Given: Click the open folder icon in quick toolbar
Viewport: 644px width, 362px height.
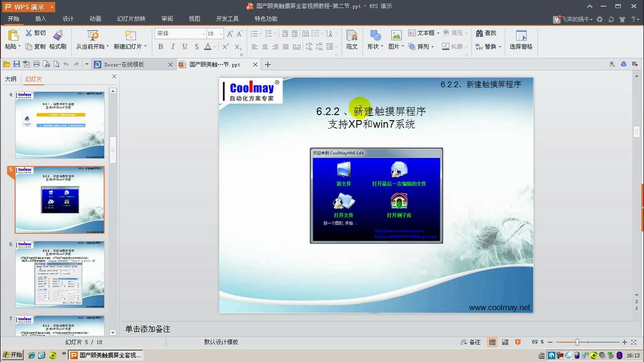Looking at the screenshot, I should pos(7,64).
